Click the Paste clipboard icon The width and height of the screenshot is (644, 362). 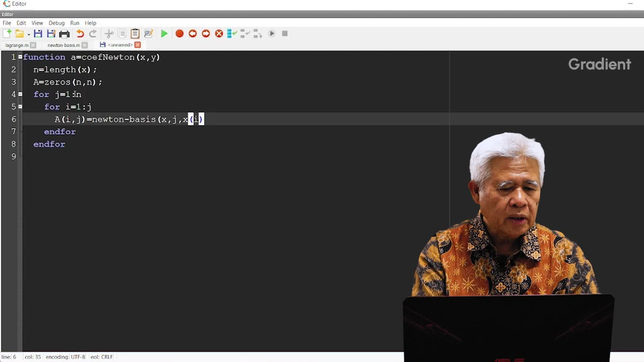(x=135, y=34)
